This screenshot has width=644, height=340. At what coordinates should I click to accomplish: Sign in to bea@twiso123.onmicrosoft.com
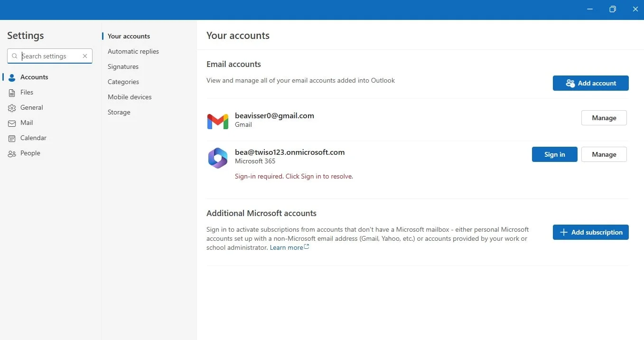[554, 154]
